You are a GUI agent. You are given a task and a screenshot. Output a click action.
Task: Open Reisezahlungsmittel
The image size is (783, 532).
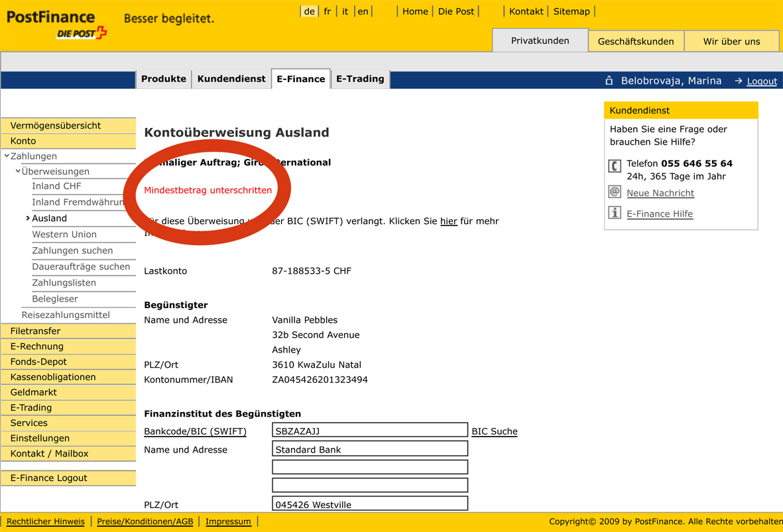[x=66, y=315]
